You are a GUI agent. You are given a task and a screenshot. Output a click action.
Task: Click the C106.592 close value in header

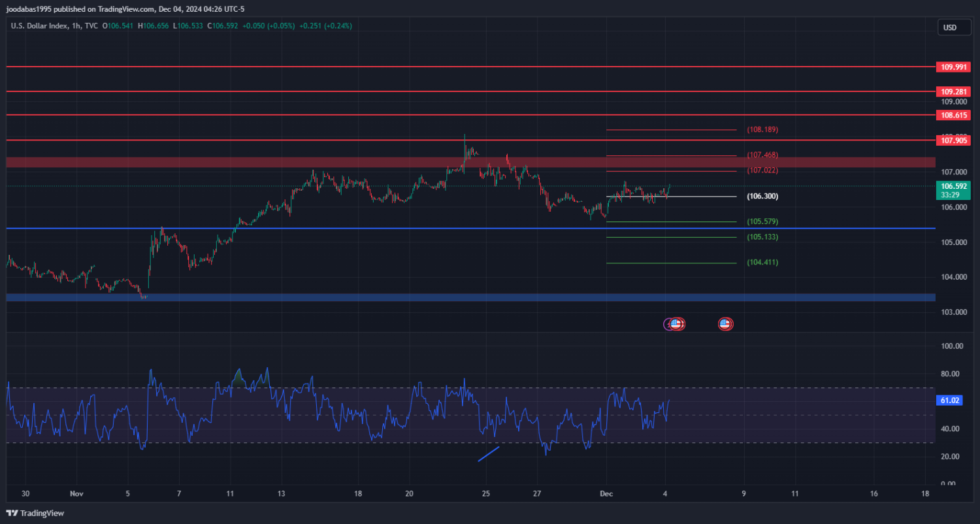click(x=223, y=26)
